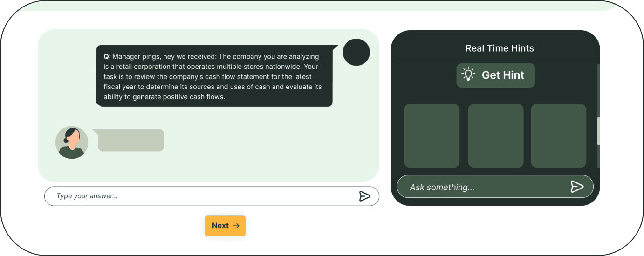Click the bold "Q:" label

tap(107, 57)
